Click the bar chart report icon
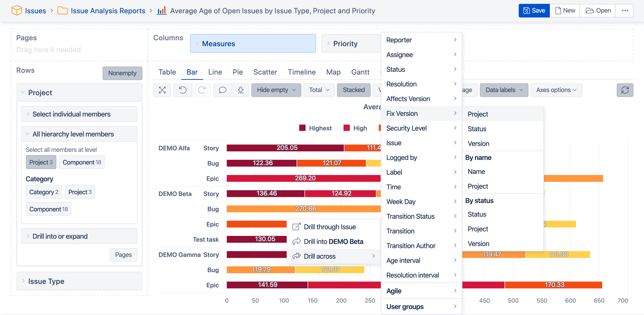 tap(162, 11)
